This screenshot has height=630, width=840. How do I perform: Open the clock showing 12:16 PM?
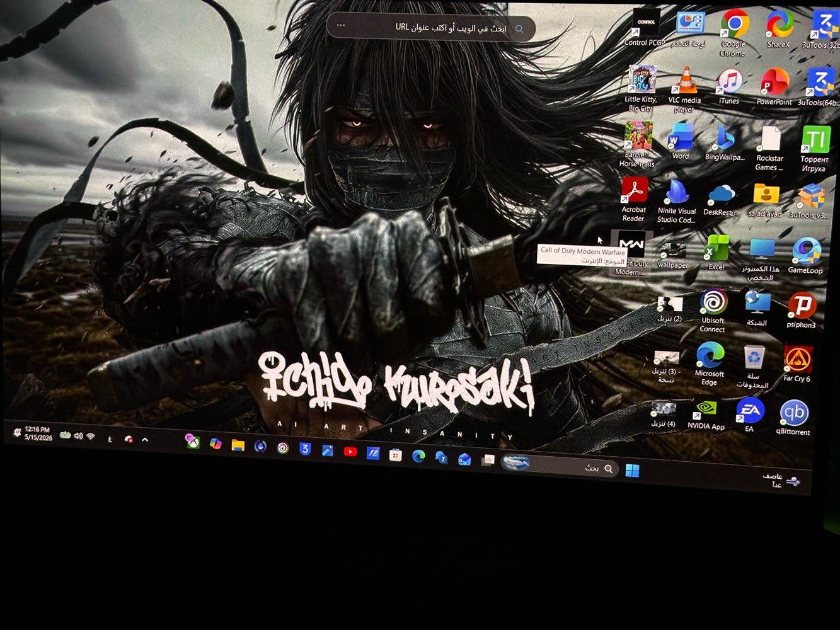click(38, 433)
